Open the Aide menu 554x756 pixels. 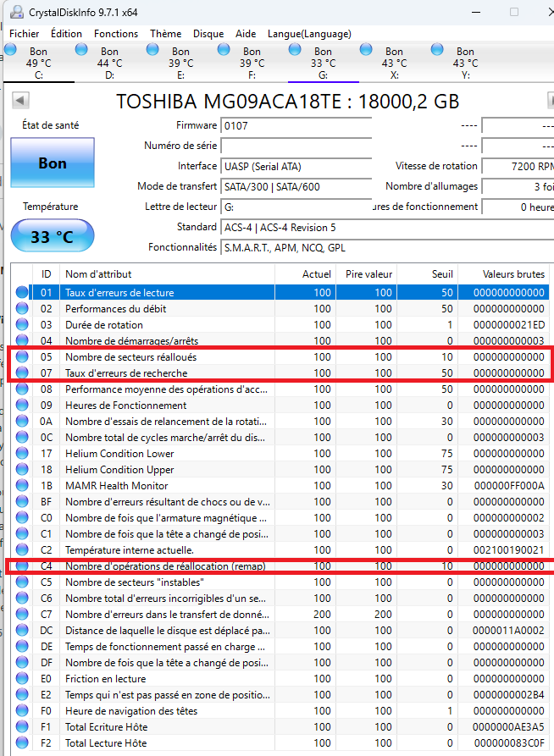coord(246,34)
